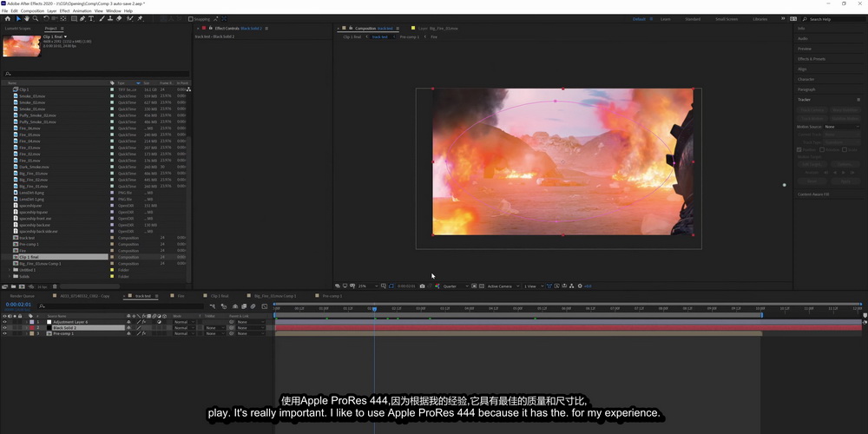Create new folder in Project panel
This screenshot has width=868, height=434.
point(13,286)
